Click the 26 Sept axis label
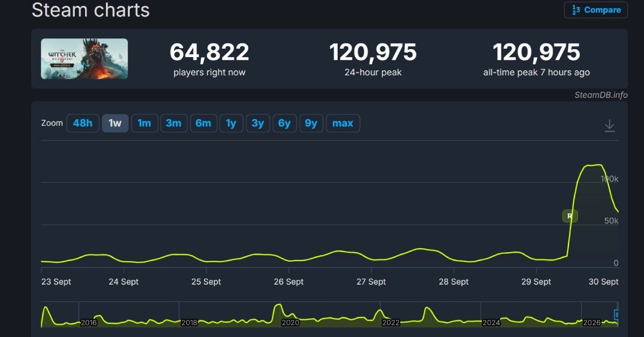644x337 pixels. (x=289, y=282)
